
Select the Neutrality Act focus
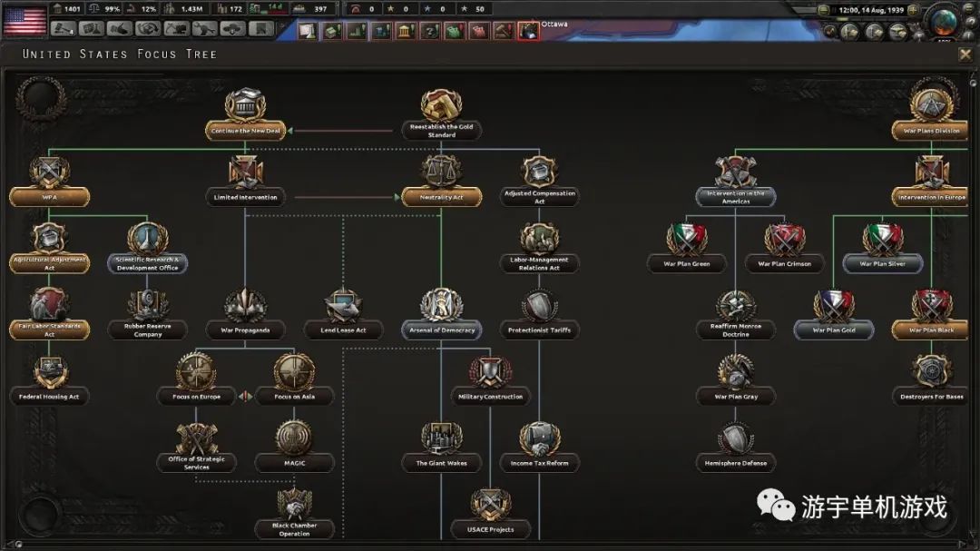(441, 182)
